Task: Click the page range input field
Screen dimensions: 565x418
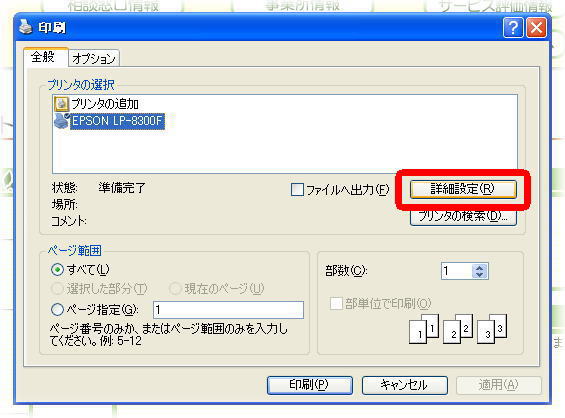Action: point(228,310)
